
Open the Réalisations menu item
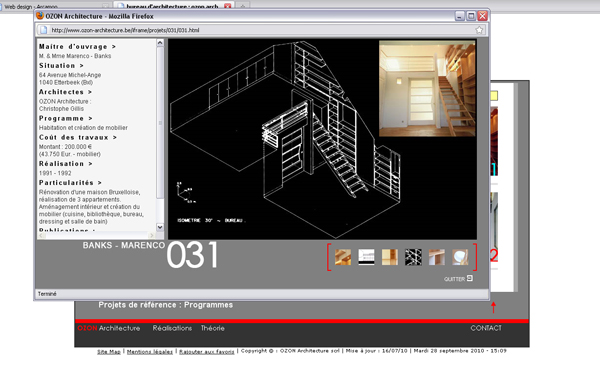click(x=172, y=328)
